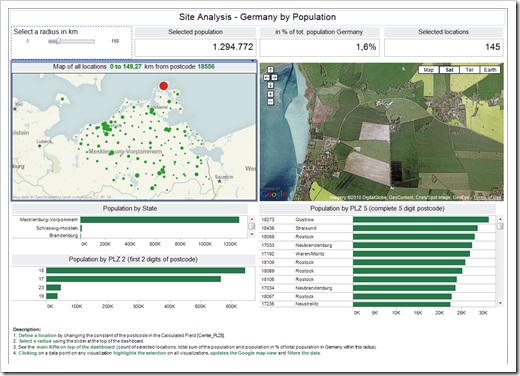Select postcode 18109 Rostock row
The width and height of the screenshot is (520, 376).
(x=377, y=262)
